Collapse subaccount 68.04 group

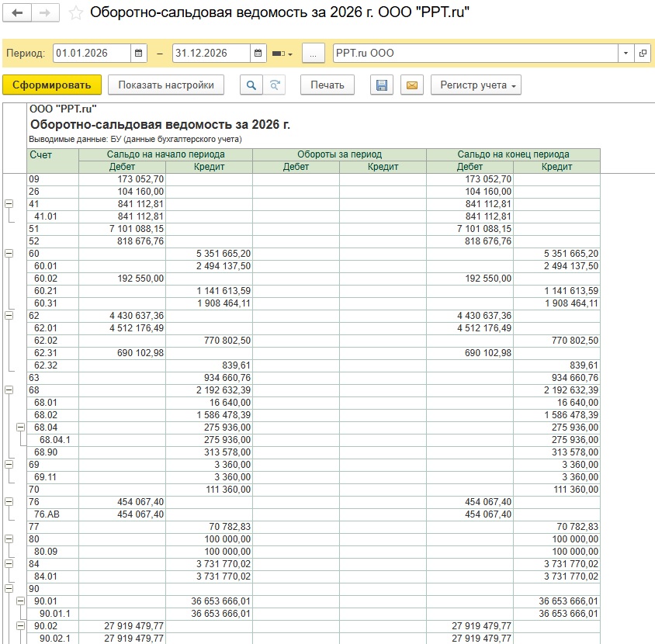tap(20, 428)
